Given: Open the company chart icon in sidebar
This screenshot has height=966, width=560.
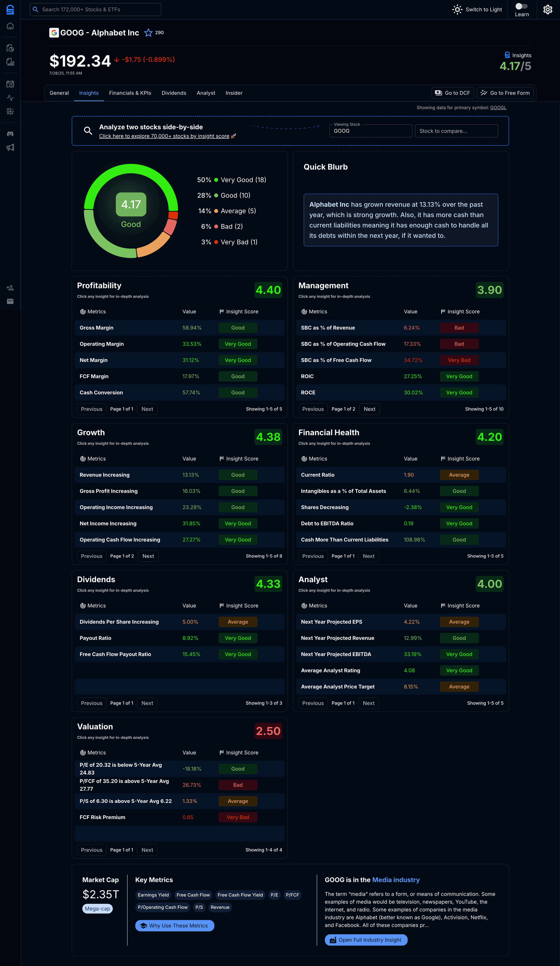Looking at the screenshot, I should tap(10, 62).
